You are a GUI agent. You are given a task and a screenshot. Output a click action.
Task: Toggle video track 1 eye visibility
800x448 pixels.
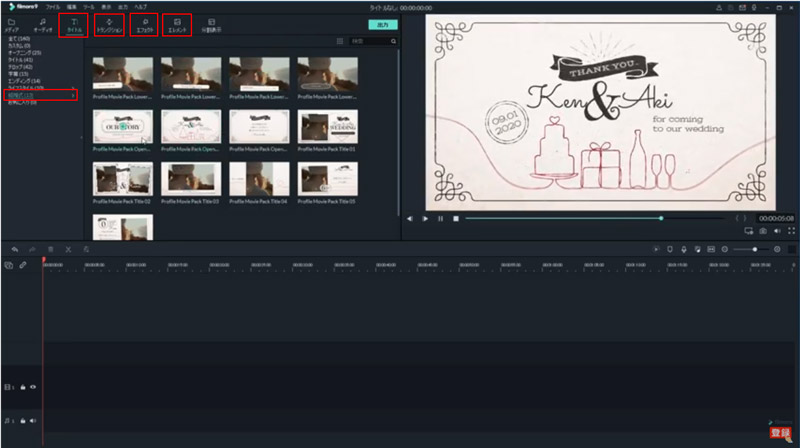coord(32,386)
